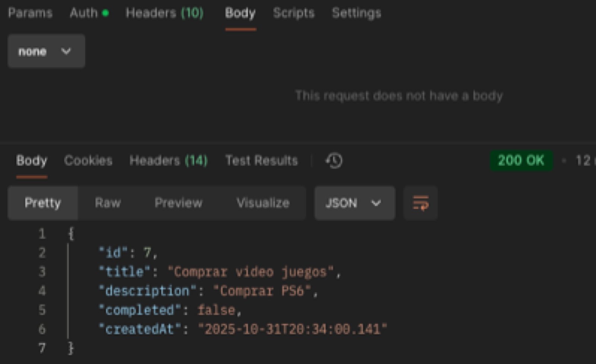View the response Headers (14) tab
596x364 pixels.
168,160
